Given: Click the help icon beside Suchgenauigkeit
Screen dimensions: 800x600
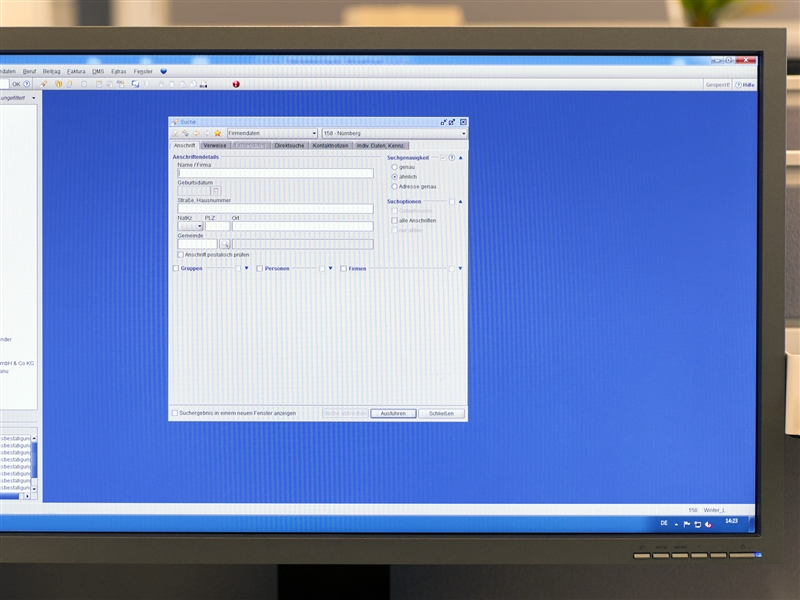Looking at the screenshot, I should tap(452, 158).
